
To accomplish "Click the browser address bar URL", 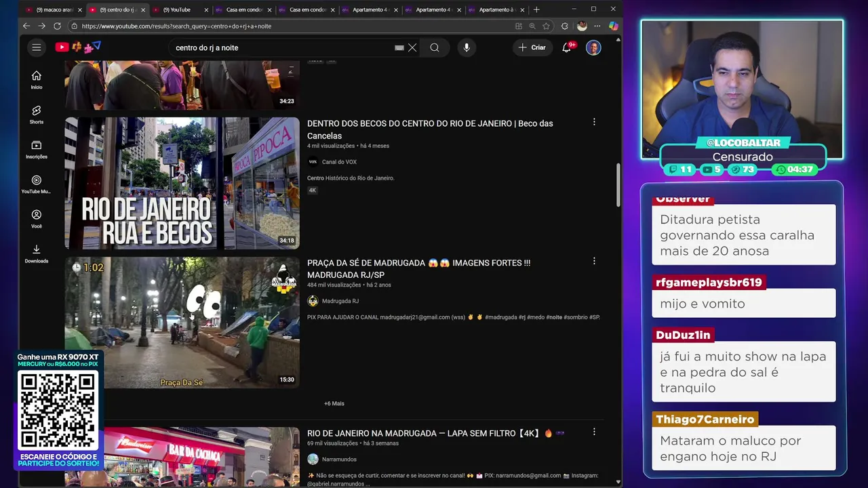I will (x=176, y=26).
